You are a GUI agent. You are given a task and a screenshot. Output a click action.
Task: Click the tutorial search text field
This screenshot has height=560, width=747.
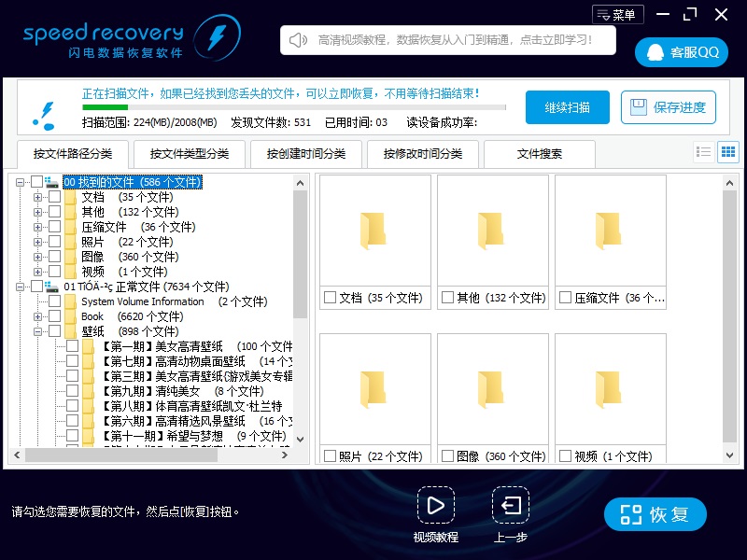[x=448, y=40]
